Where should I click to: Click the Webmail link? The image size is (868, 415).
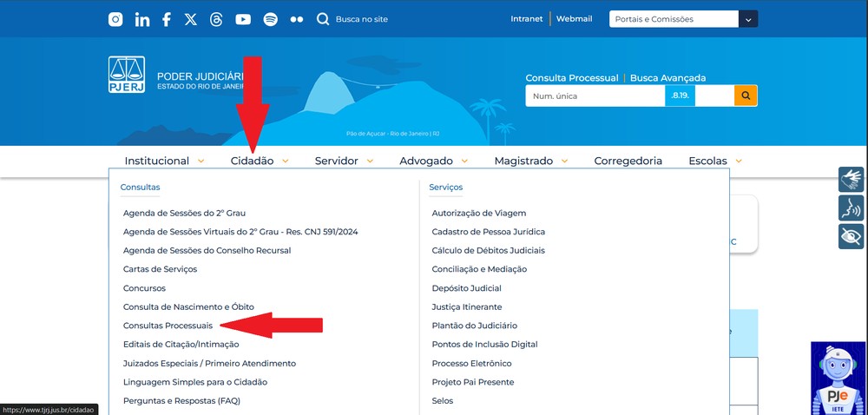pyautogui.click(x=574, y=19)
